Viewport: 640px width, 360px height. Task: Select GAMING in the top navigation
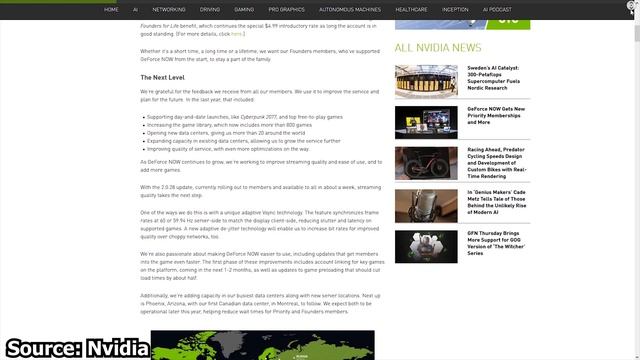pos(244,9)
